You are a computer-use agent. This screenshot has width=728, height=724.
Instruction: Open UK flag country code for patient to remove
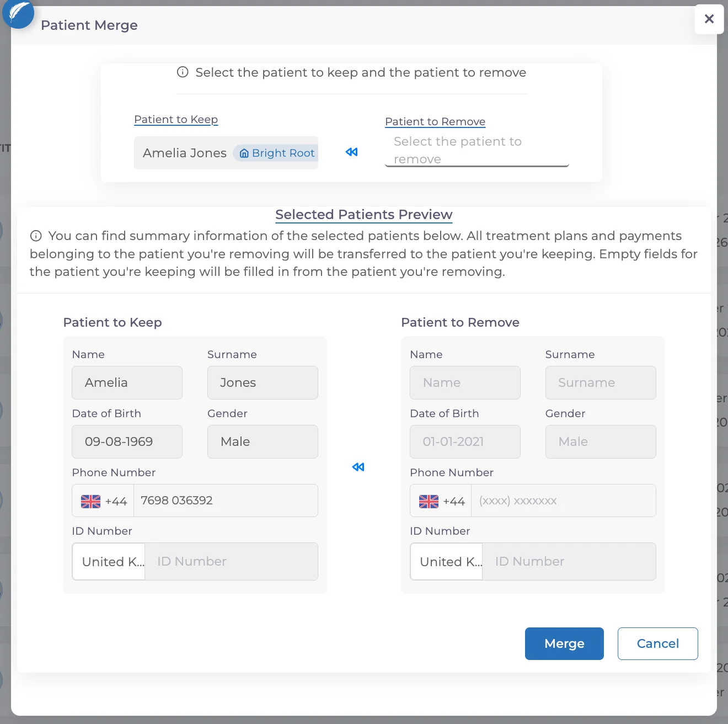point(441,501)
